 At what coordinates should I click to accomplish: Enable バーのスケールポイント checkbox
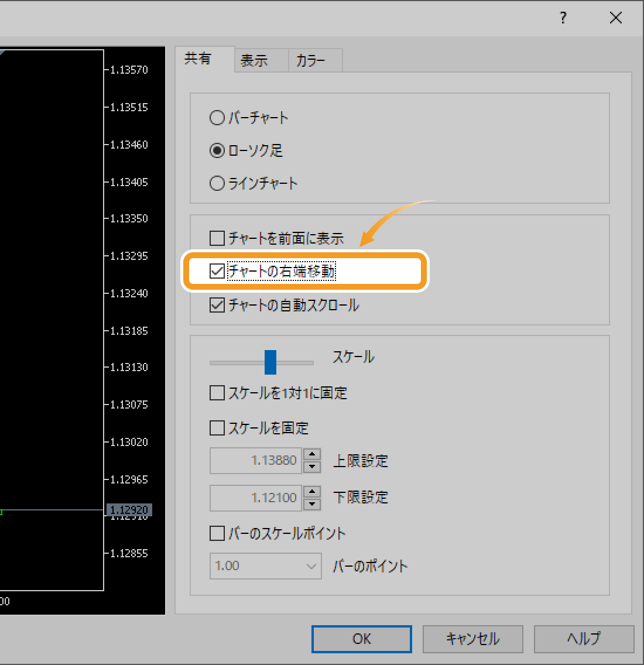pyautogui.click(x=217, y=533)
